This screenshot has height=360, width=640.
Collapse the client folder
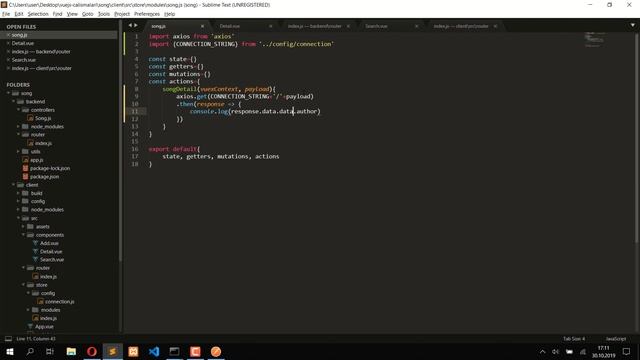click(13, 185)
